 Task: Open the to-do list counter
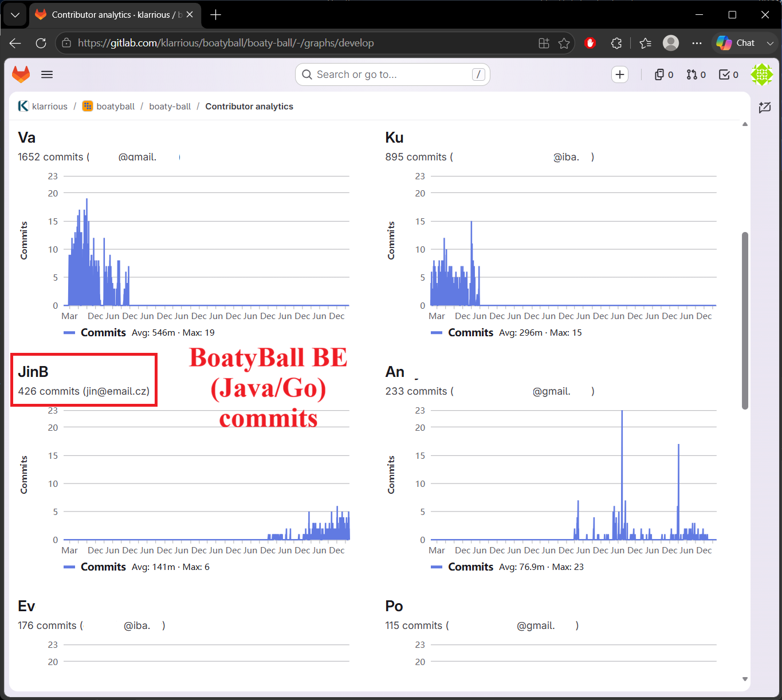[729, 74]
